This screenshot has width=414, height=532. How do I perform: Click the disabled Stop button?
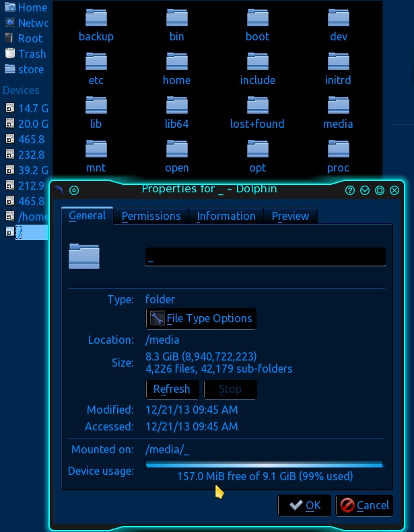tap(230, 389)
